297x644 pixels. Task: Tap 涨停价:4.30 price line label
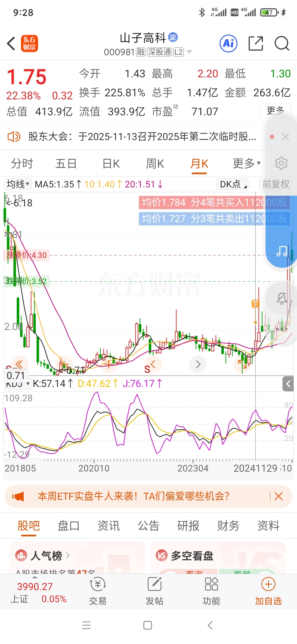click(26, 255)
